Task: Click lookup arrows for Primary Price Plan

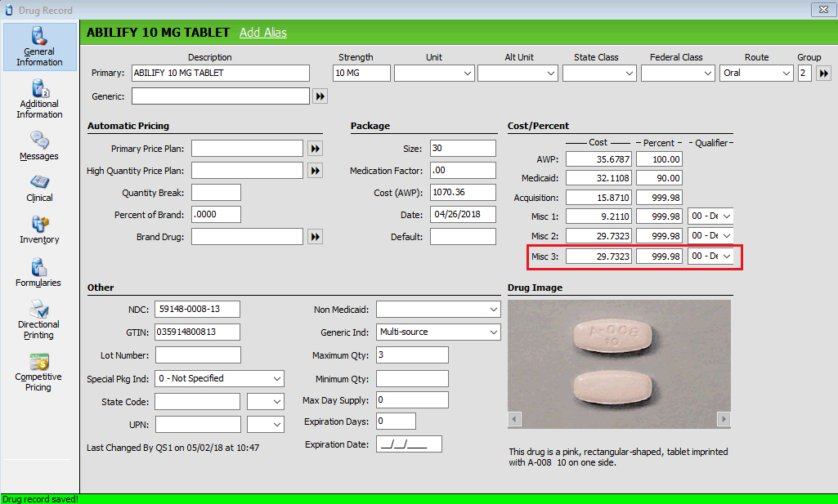Action: tap(315, 149)
